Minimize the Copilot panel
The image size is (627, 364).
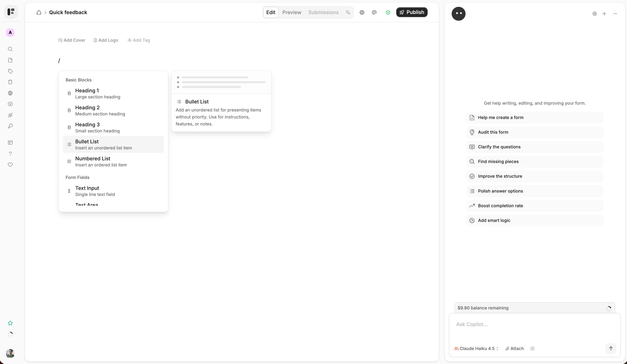(615, 14)
